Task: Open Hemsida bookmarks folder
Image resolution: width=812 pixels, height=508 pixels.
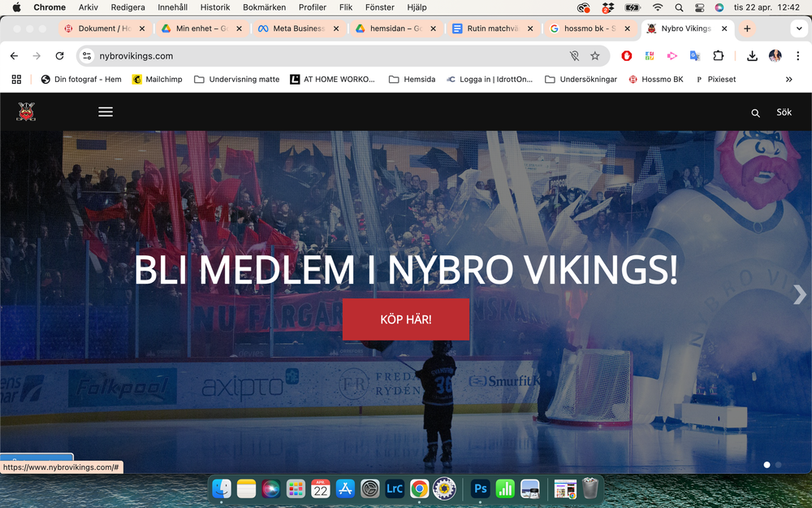Action: click(x=412, y=80)
